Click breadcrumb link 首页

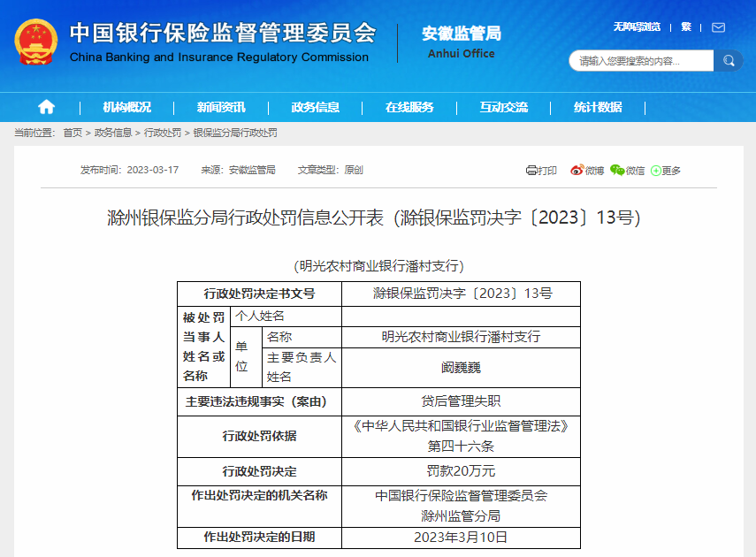click(x=73, y=133)
